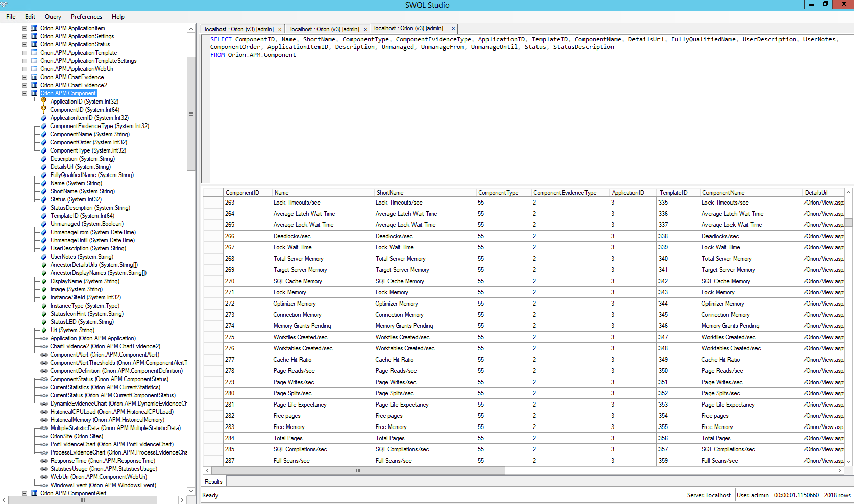Click the tree panel vertical scrollbar thumb

[x=191, y=114]
